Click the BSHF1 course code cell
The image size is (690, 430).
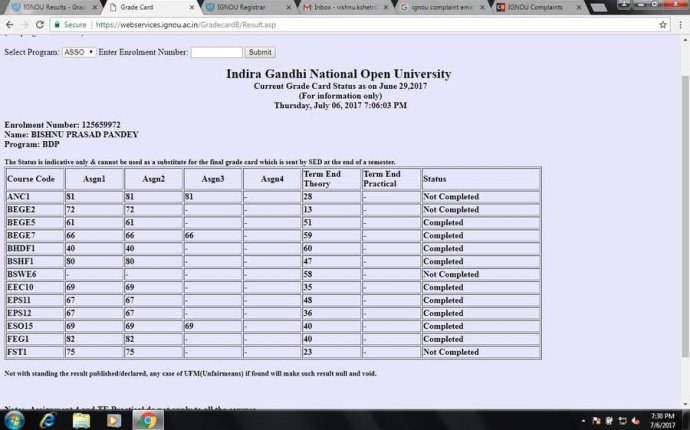pyautogui.click(x=35, y=261)
